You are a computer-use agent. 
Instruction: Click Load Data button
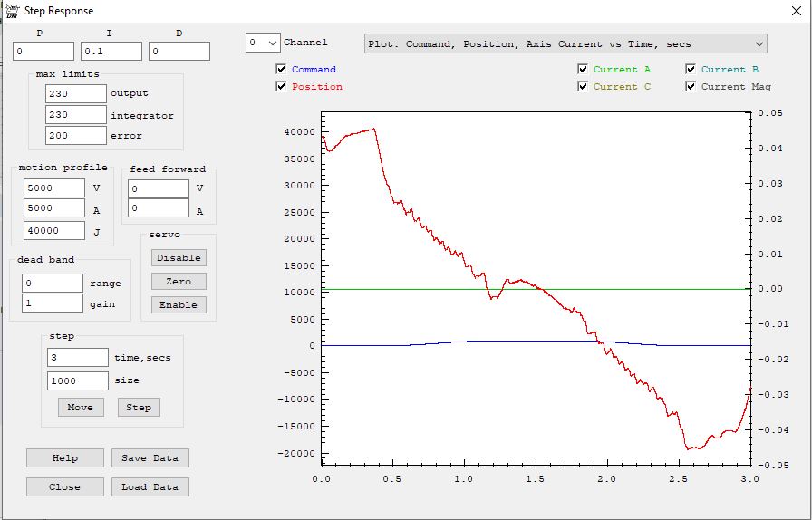point(150,487)
